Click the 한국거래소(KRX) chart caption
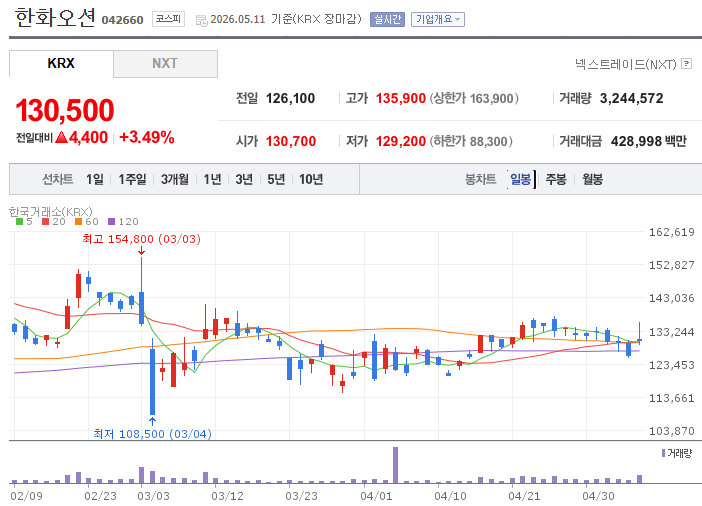This screenshot has height=506, width=702. [51, 211]
